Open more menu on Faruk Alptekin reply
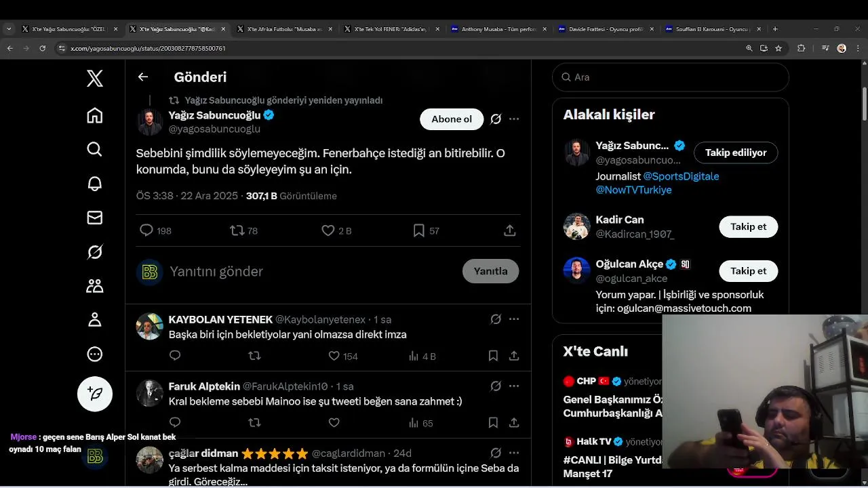Image resolution: width=868 pixels, height=488 pixels. pos(514,386)
